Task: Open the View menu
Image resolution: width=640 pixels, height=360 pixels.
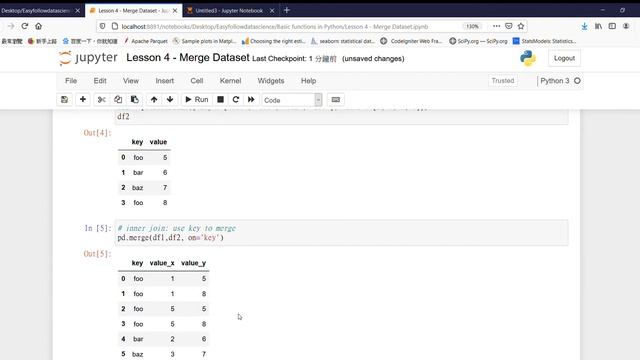Action: coord(131,81)
